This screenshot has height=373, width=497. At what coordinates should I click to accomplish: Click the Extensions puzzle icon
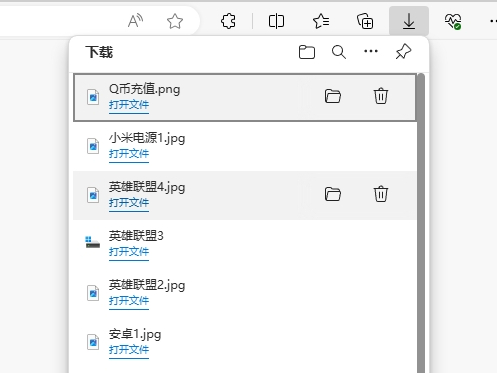click(x=228, y=21)
